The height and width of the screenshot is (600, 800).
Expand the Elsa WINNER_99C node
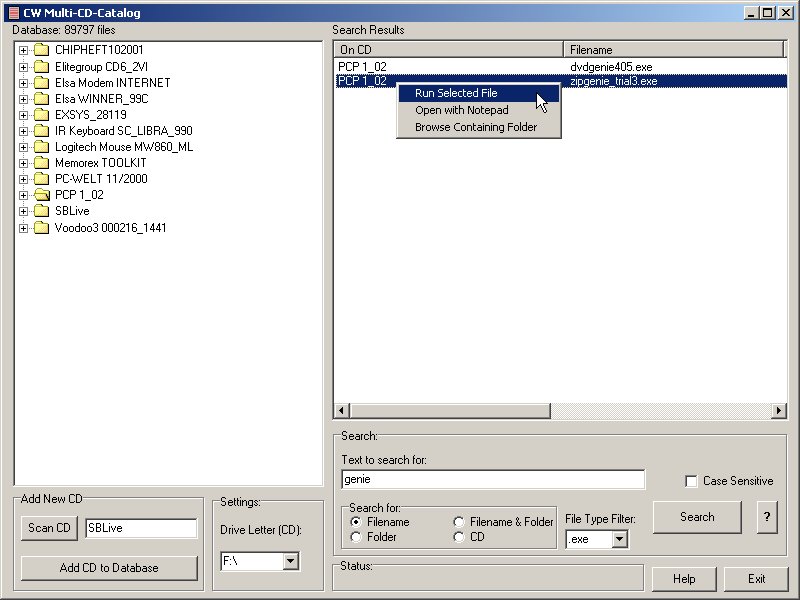point(23,99)
